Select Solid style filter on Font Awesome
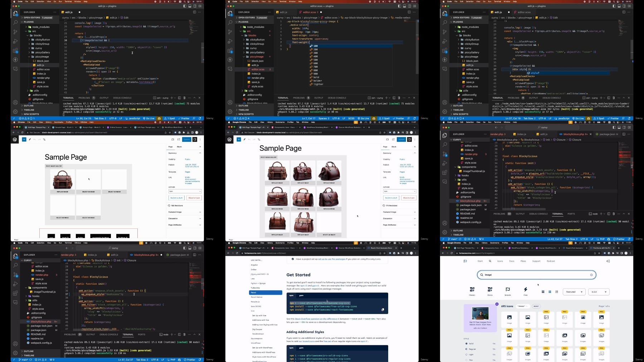 [x=480, y=344]
